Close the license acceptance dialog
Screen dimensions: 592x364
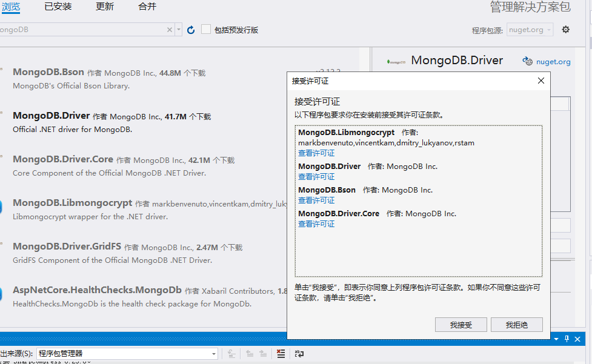[540, 81]
